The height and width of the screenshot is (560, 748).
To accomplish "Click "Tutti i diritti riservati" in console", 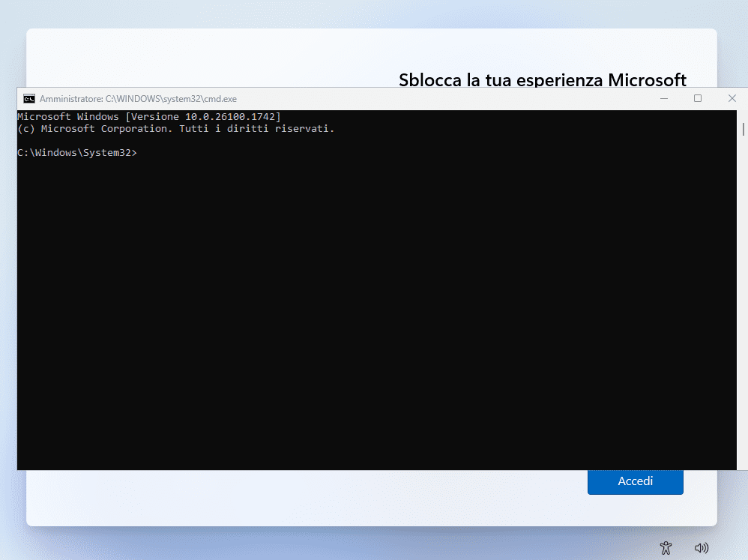I will click(x=256, y=128).
